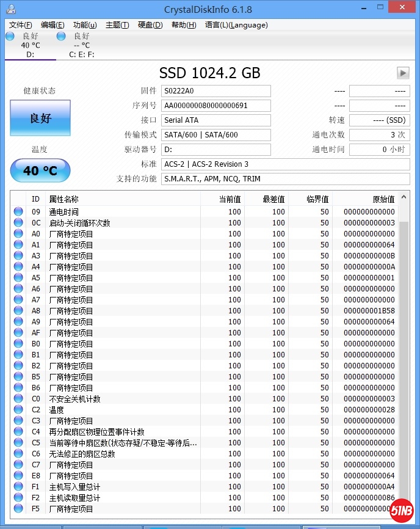The image size is (420, 529).
Task: Click the next-disk arrow button
Action: pos(403,73)
